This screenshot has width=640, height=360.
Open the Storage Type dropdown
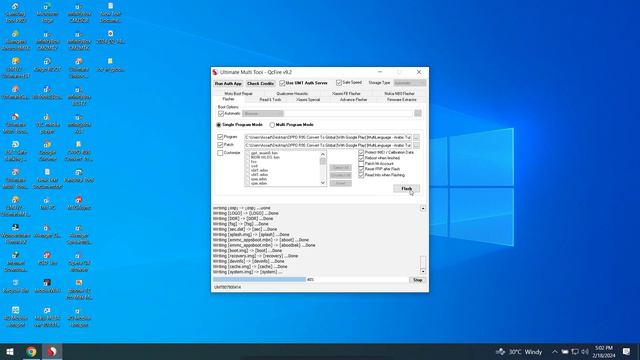pyautogui.click(x=410, y=83)
